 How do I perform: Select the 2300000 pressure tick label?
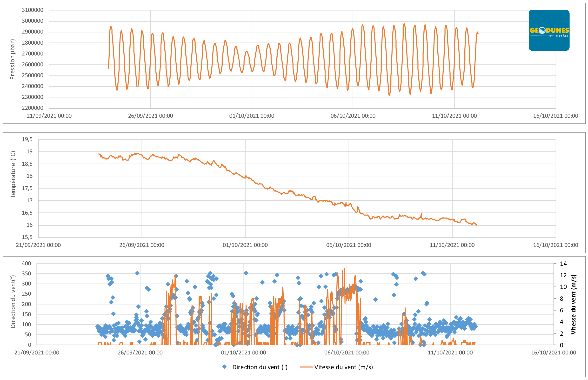[x=33, y=97]
